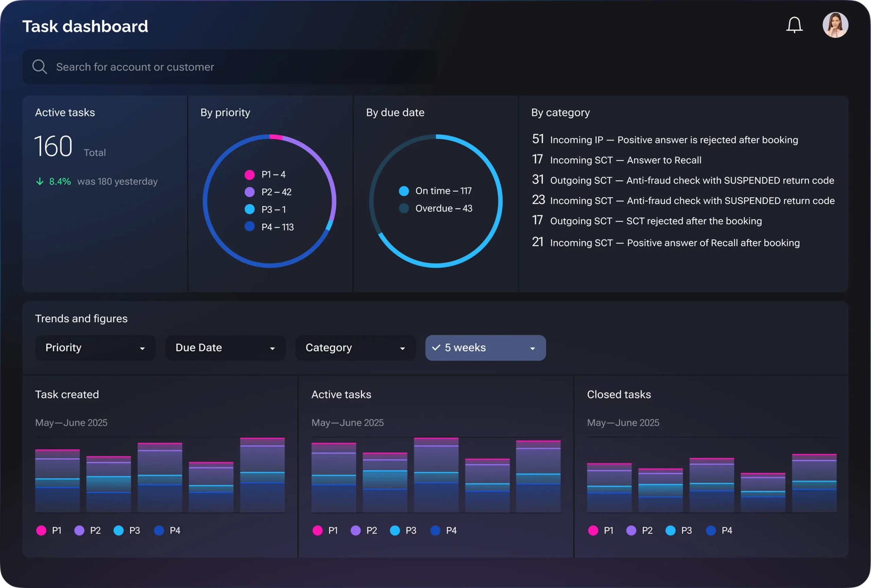Toggle P1 series in Task created legend

[41, 530]
